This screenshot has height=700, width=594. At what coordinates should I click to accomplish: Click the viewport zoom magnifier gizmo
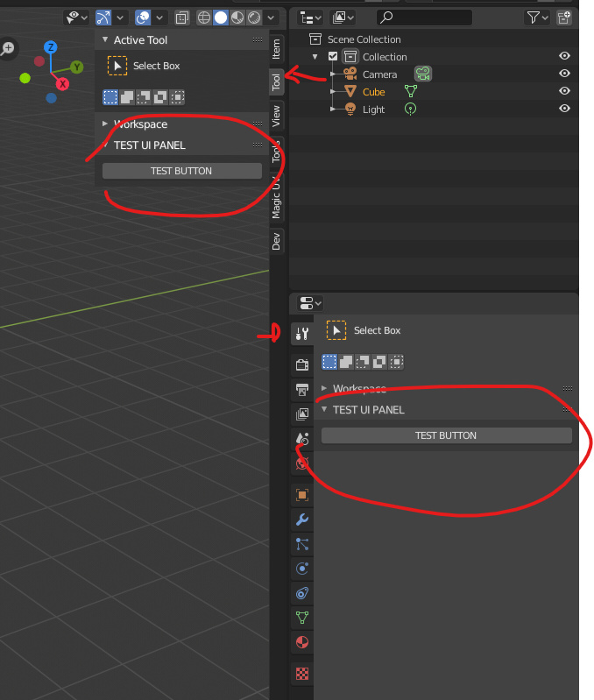click(8, 48)
